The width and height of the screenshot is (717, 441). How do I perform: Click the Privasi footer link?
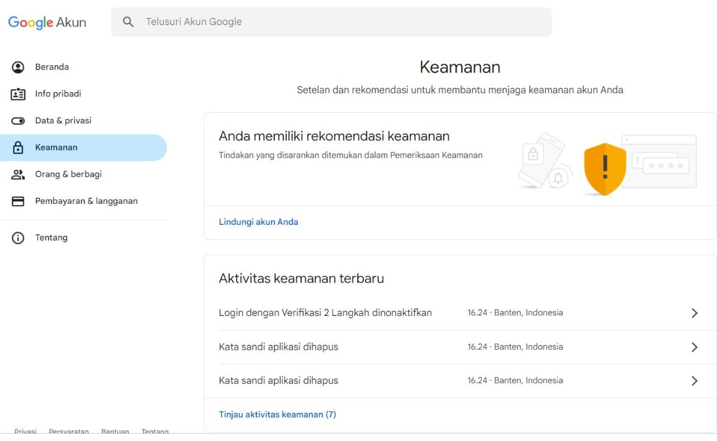(25, 431)
